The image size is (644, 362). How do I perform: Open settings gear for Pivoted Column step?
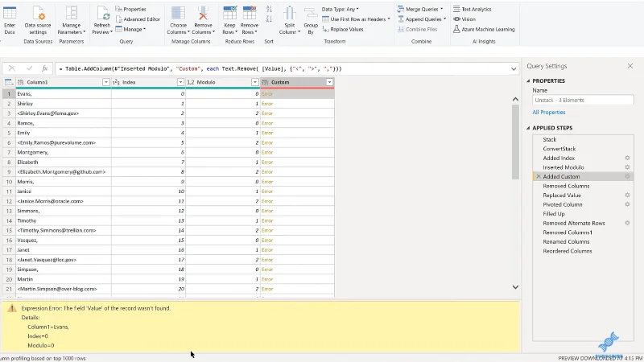(627, 204)
